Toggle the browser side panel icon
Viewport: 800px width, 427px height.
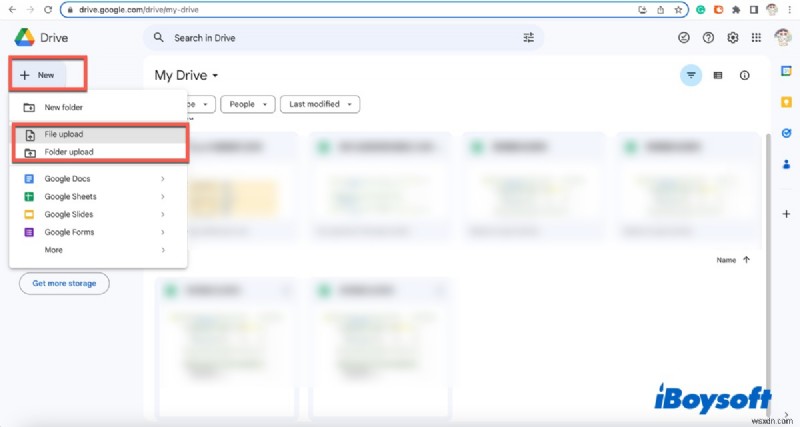tap(754, 10)
